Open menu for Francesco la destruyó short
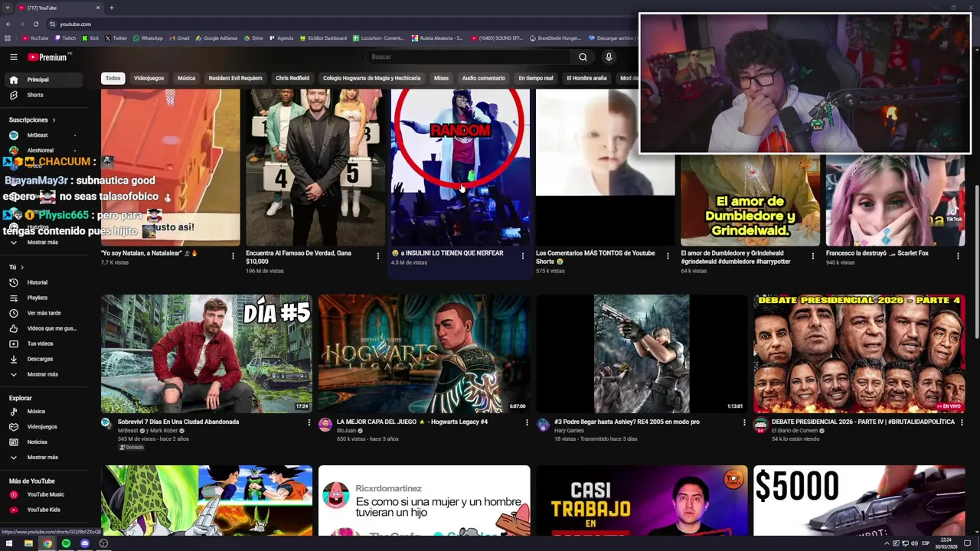 [x=957, y=256]
